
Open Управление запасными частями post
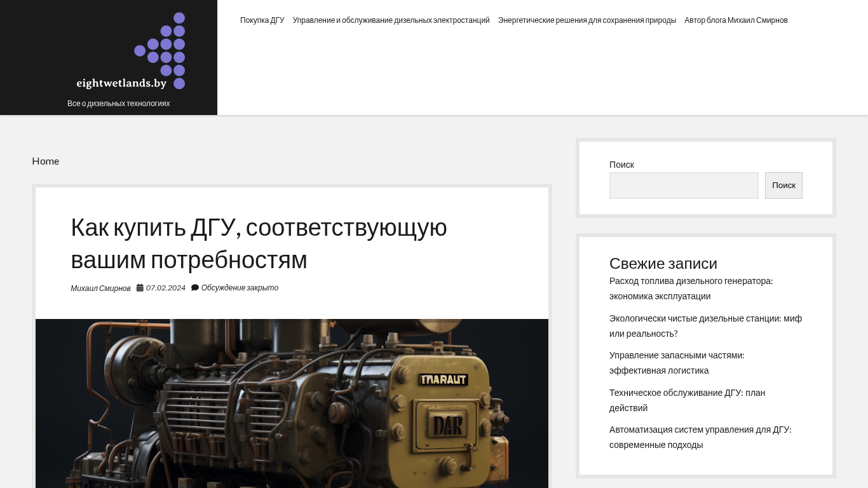pyautogui.click(x=676, y=363)
